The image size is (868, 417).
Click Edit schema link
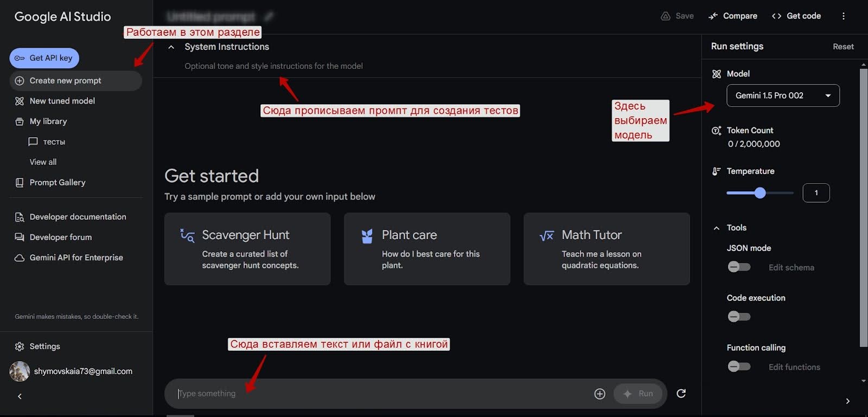coord(791,267)
